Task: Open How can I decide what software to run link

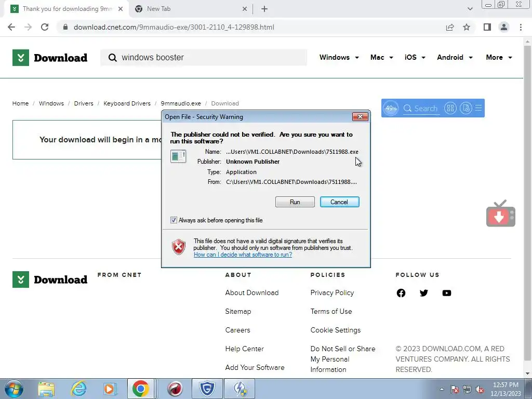Action: 243,255
